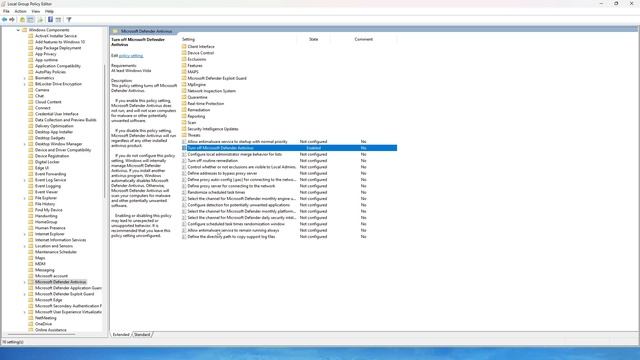Select Find My Device in the tree
This screenshot has width=640, height=360.
tap(49, 210)
